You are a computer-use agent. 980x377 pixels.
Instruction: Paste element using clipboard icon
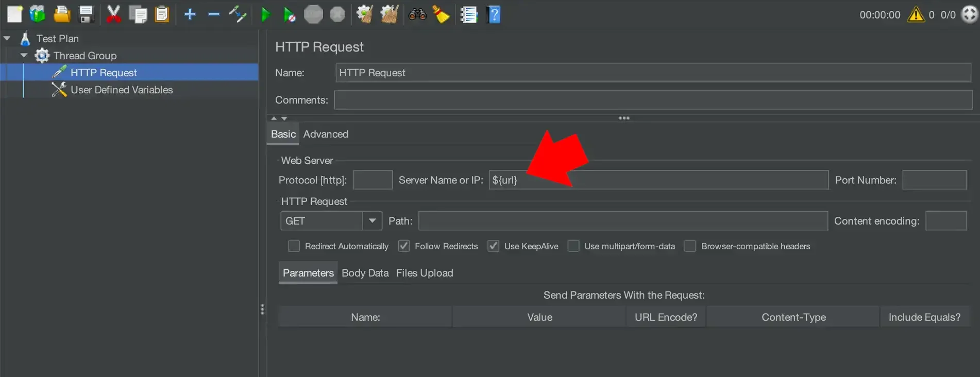pos(162,14)
